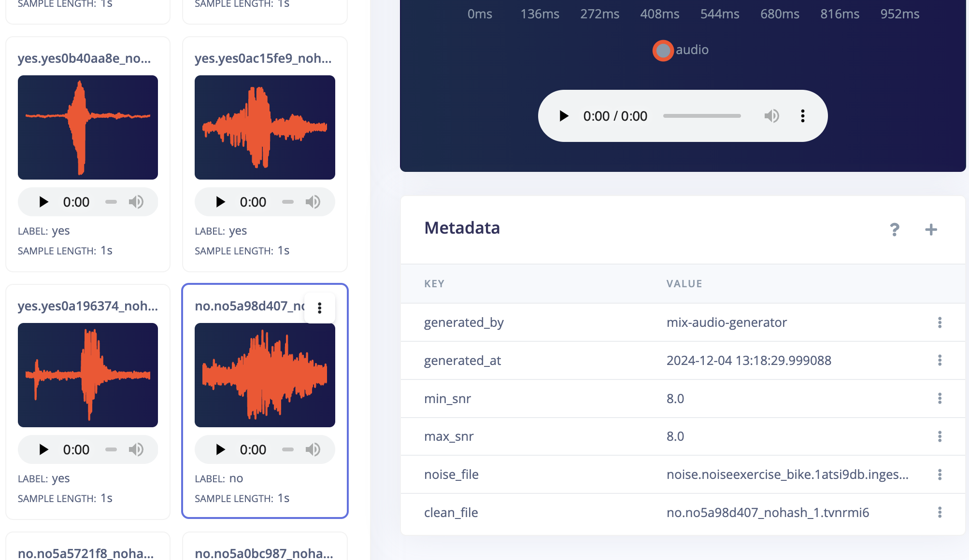The height and width of the screenshot is (560, 969).
Task: Mute the no.no5a98d407 sample volume
Action: [x=313, y=449]
